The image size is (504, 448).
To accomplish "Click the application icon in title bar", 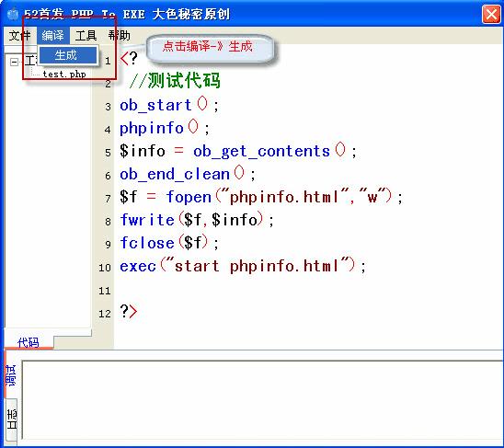I will 13,14.
